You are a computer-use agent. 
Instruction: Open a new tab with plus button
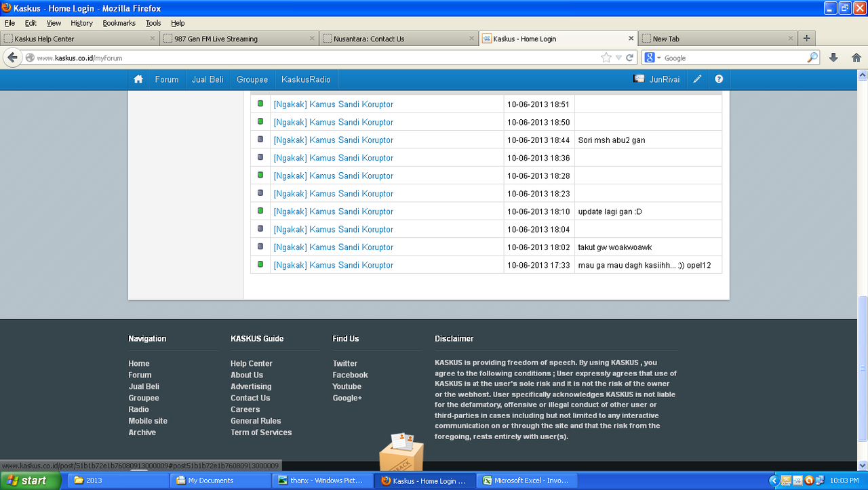pyautogui.click(x=806, y=39)
